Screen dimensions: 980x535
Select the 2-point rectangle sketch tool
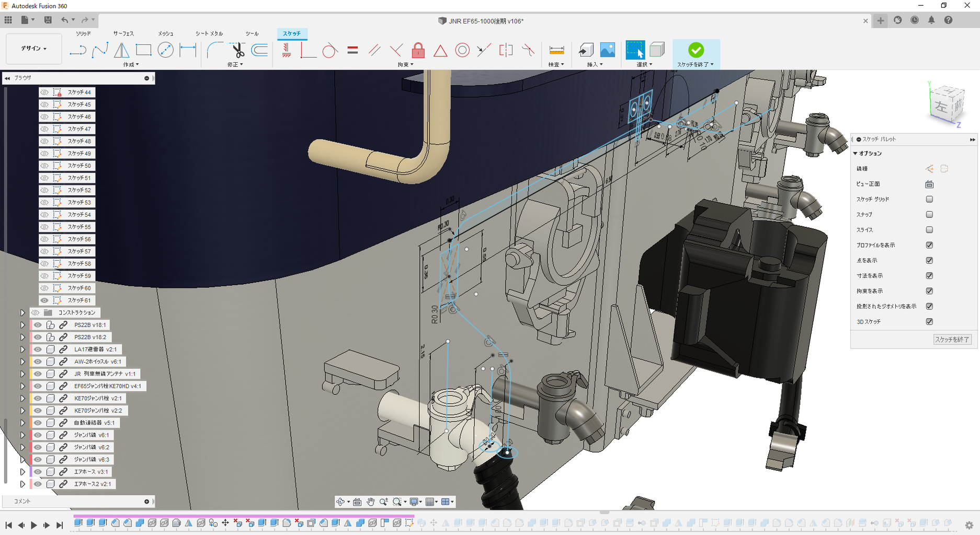[x=143, y=50]
